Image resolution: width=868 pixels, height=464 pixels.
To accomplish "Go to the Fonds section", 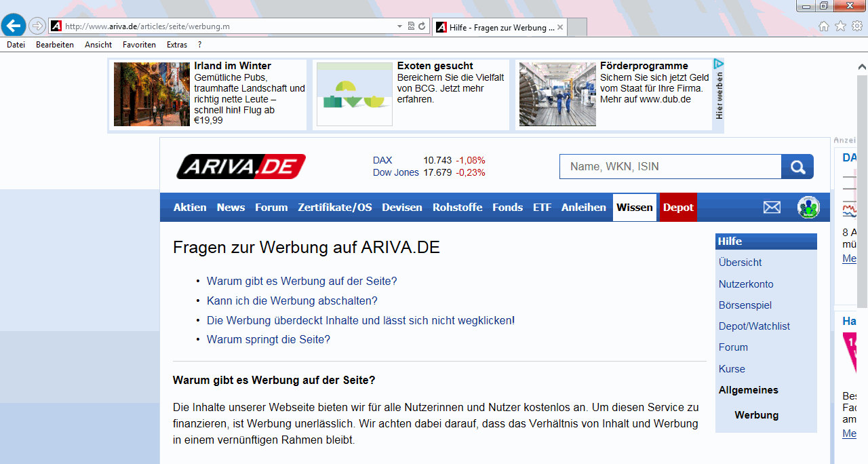I will coord(507,208).
